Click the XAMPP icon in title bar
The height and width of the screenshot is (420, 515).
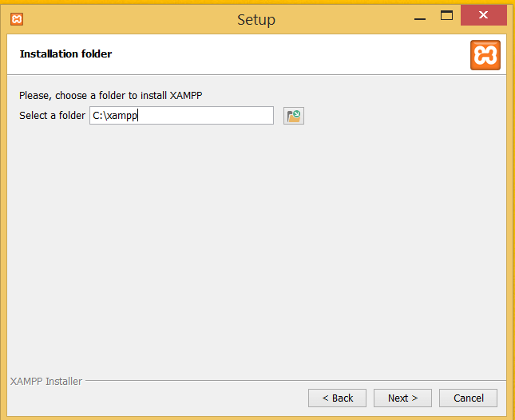17,19
